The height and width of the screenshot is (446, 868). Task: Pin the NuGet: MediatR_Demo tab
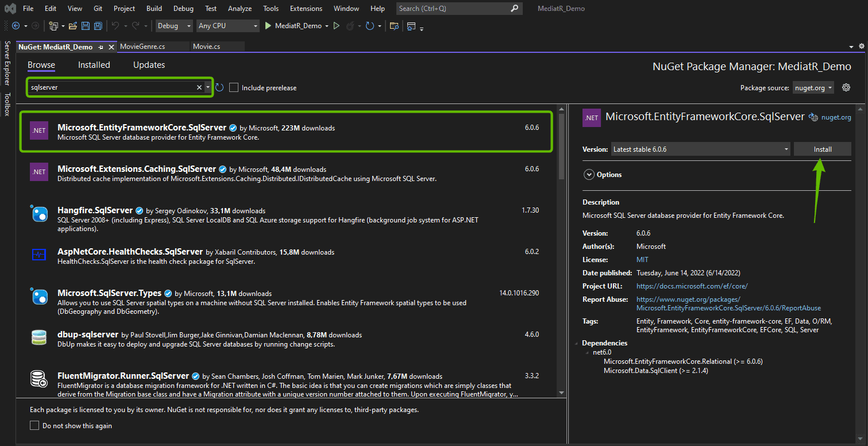101,47
